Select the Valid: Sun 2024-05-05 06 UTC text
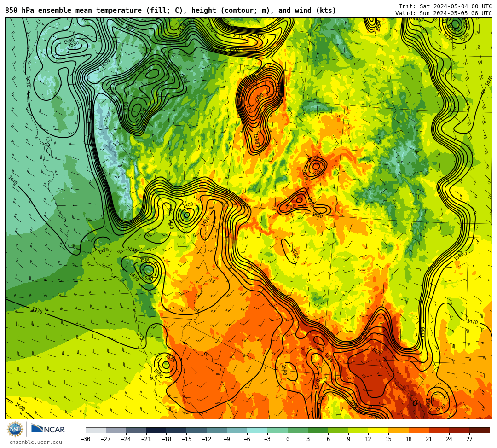Image resolution: width=497 pixels, height=448 pixels. 444,13
